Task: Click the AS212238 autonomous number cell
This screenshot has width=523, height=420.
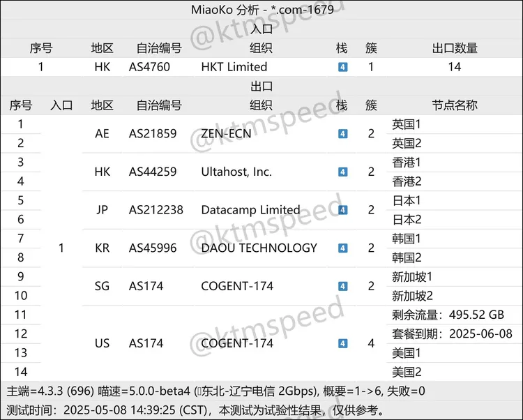Action: (156, 210)
